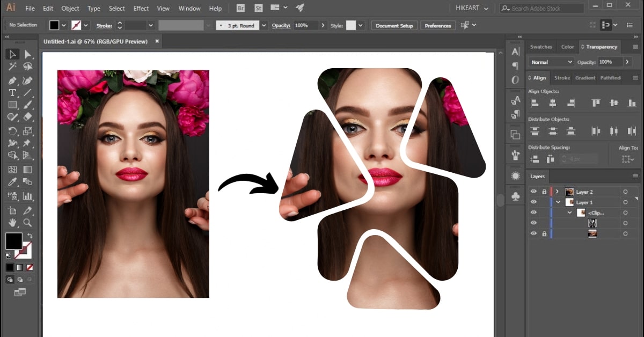Open Adobe Stock via St icon
This screenshot has height=337, width=644.
(258, 9)
